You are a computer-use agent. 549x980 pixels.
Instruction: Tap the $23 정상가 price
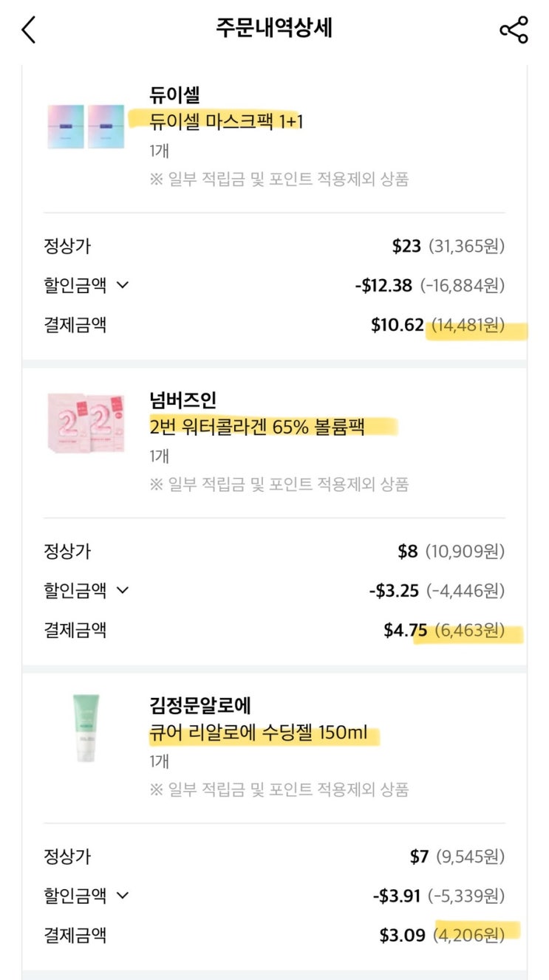point(406,246)
